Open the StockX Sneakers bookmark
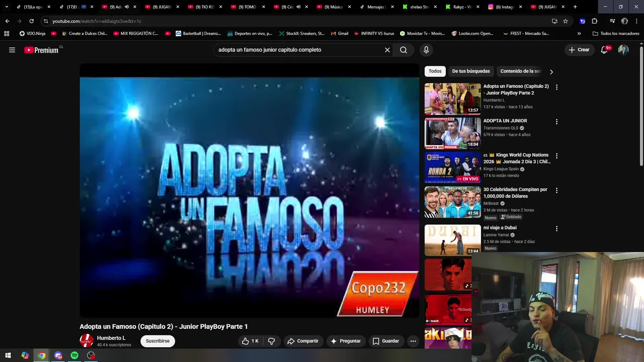The width and height of the screenshot is (644, 362). click(302, 34)
